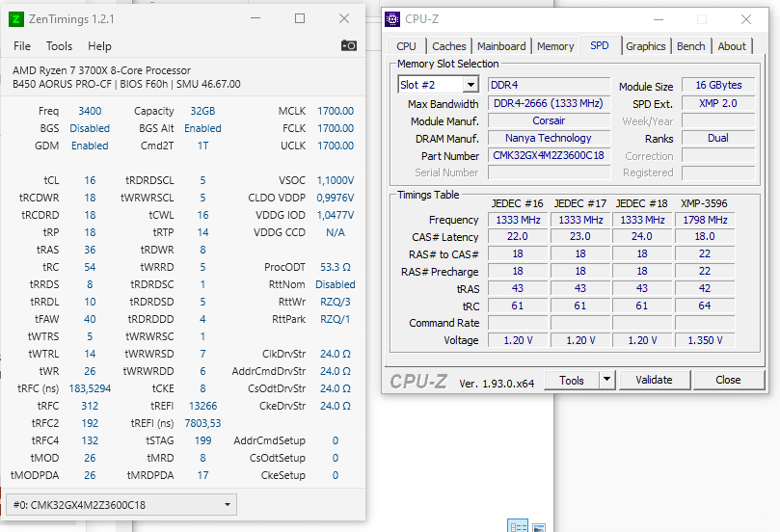The height and width of the screenshot is (532, 780).
Task: Click the CLDO VDDP value 0,9976V
Action: point(336,198)
